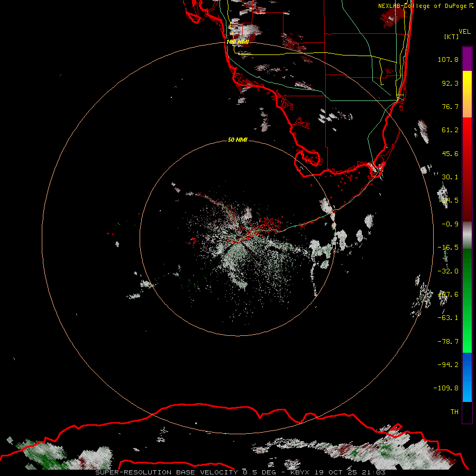Viewport: 476px width, 476px height.
Task: Click the blue segment of the color bar
Action: click(x=467, y=377)
